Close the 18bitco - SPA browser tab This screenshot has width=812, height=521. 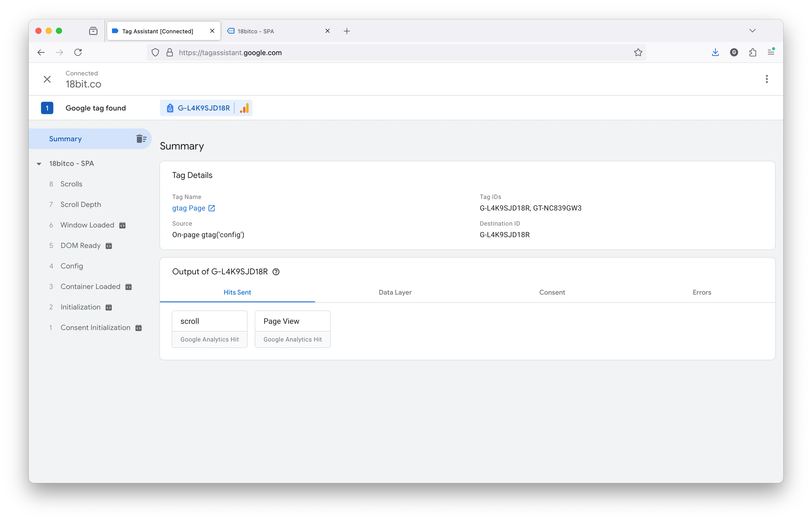coord(327,31)
